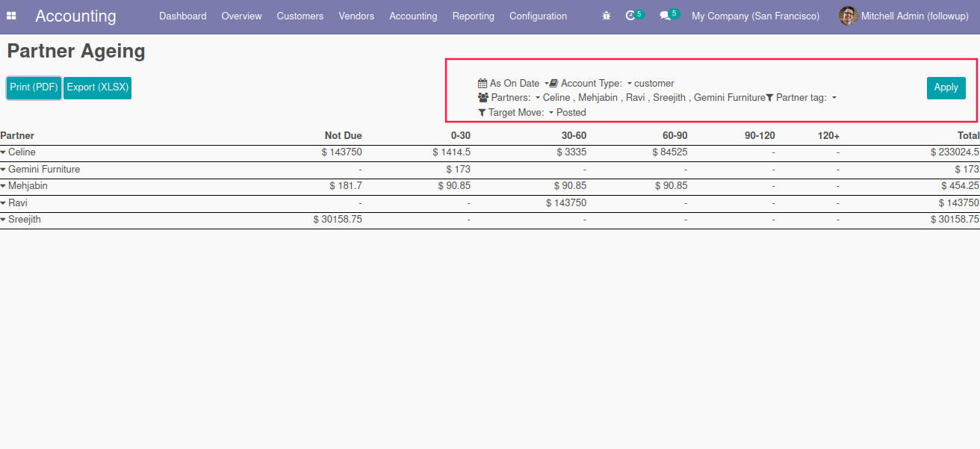
Task: Click the Accounting app title
Action: pyautogui.click(x=75, y=16)
